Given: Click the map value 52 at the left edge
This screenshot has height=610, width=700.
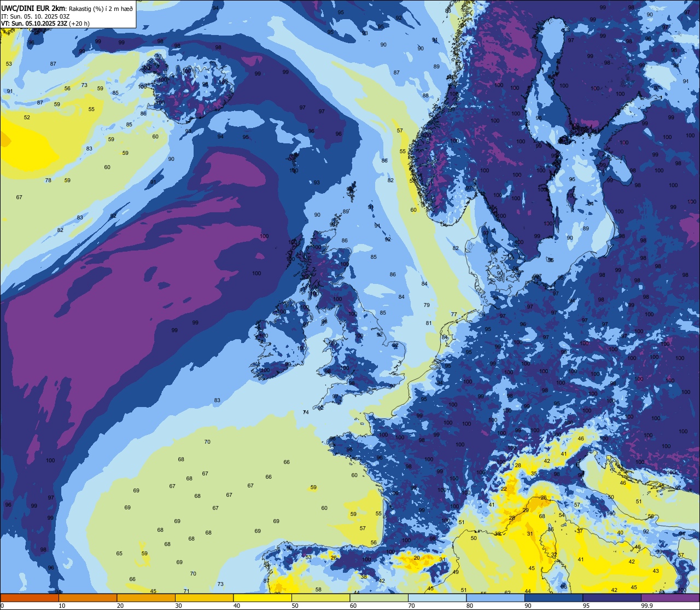Looking at the screenshot, I should pos(27,117).
